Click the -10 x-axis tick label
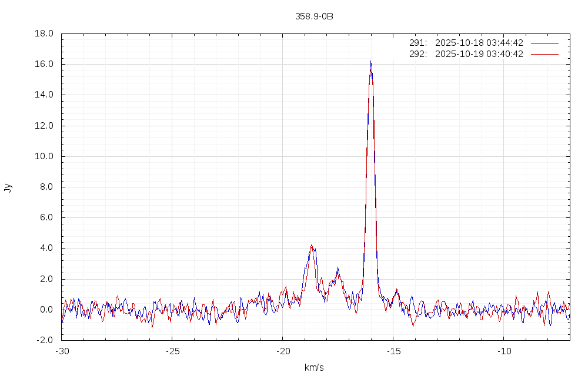588x376 pixels. pos(503,351)
